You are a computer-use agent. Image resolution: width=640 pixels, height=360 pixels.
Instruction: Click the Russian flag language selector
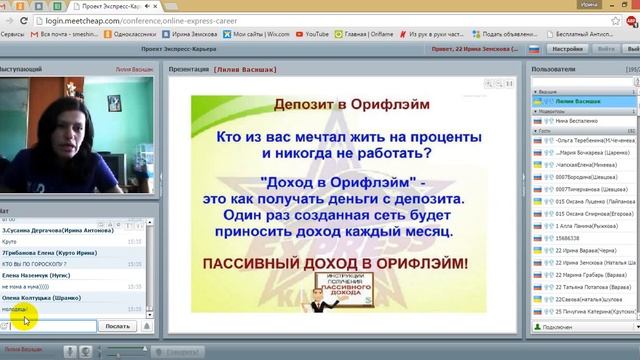(x=534, y=49)
